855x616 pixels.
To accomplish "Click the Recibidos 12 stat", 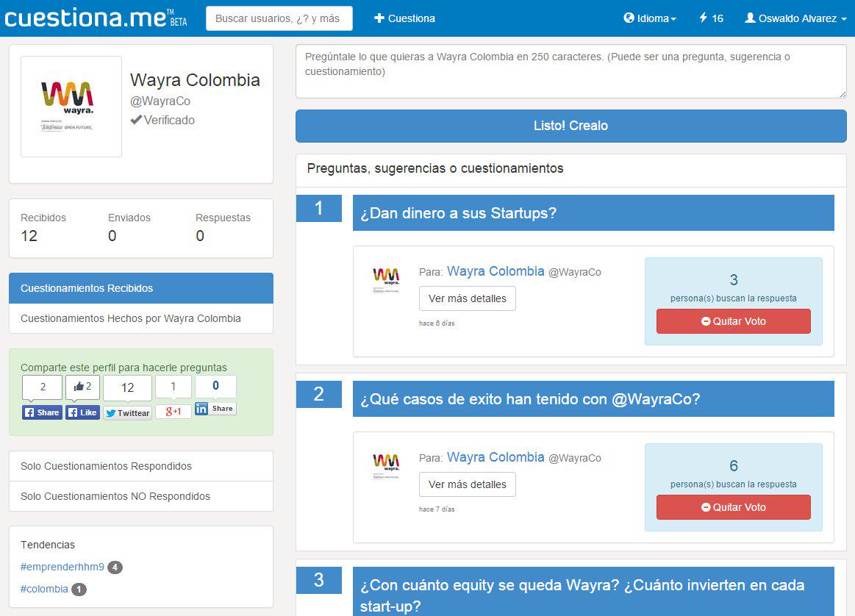I will tap(43, 227).
